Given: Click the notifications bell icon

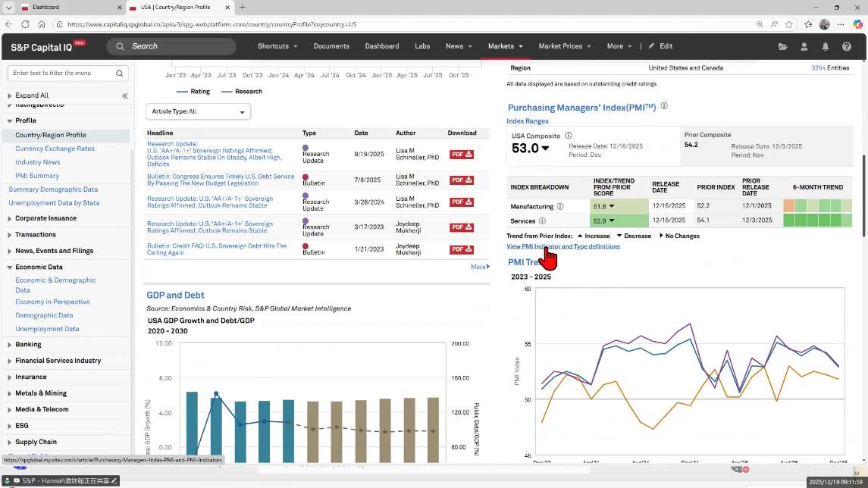Looking at the screenshot, I should pos(826,46).
